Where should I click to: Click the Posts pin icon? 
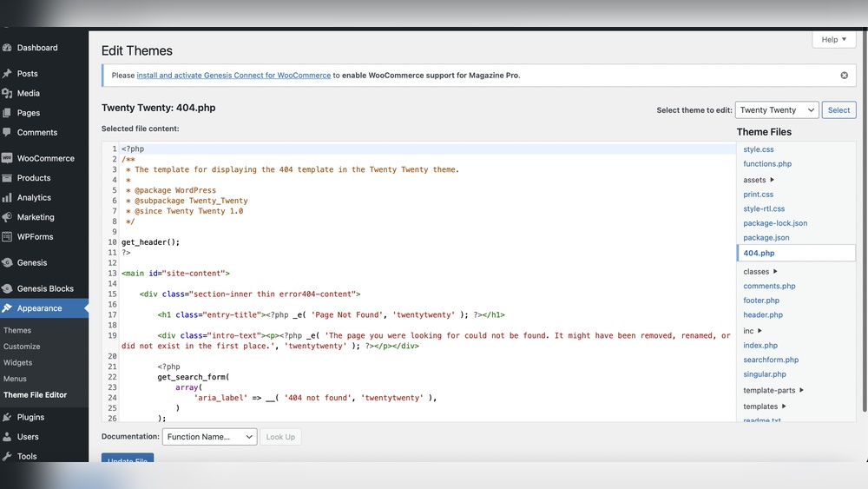pyautogui.click(x=7, y=74)
